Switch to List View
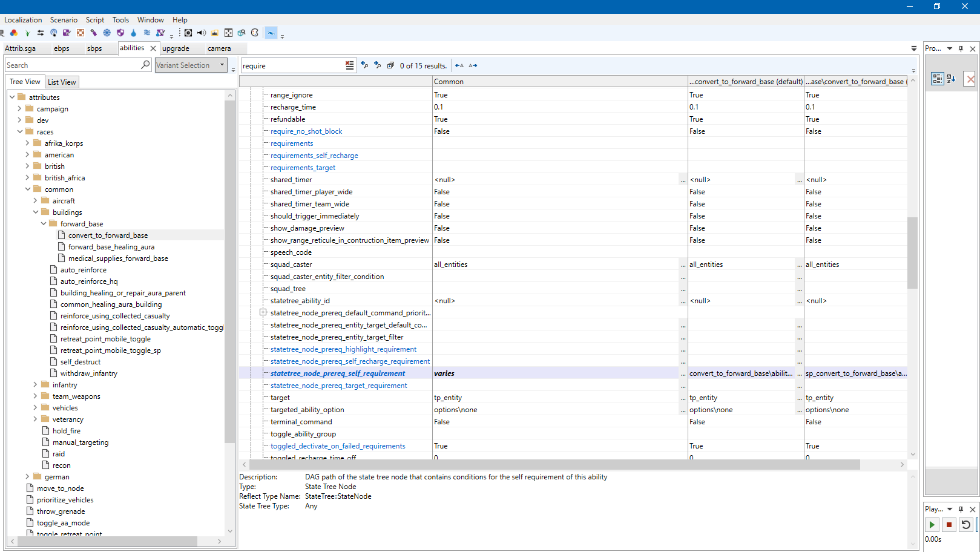 62,82
